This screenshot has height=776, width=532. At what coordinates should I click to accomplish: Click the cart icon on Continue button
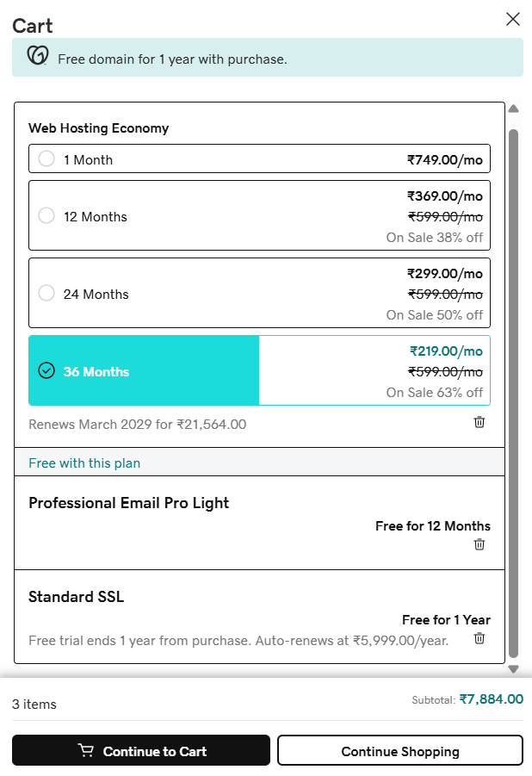[86, 751]
